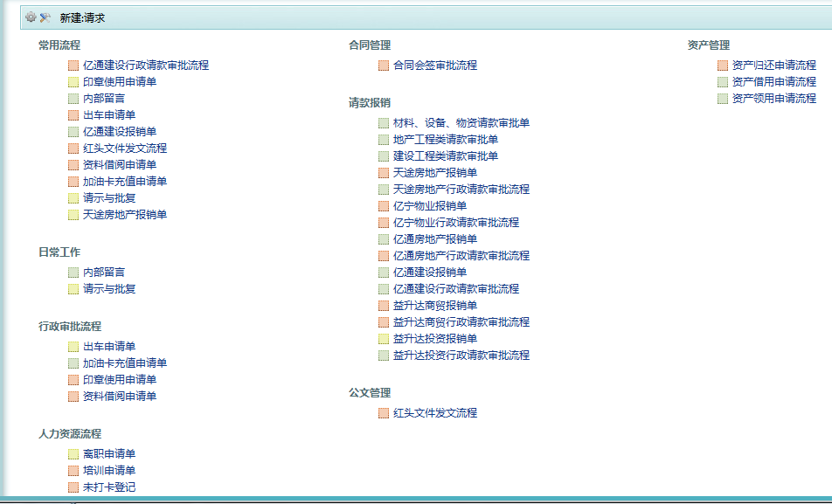Open 益升达投资行政请款审批流程 link

tap(461, 355)
